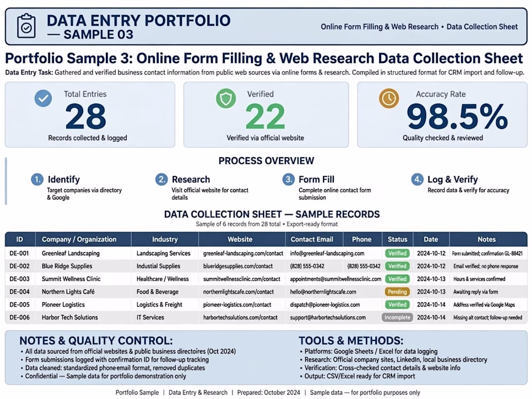Open the summitwellnessclinic.com/contact website link

point(241,279)
